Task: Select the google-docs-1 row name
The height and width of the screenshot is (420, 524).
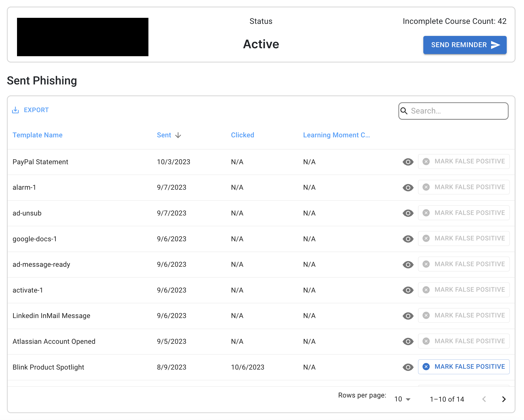Action: pyautogui.click(x=35, y=239)
